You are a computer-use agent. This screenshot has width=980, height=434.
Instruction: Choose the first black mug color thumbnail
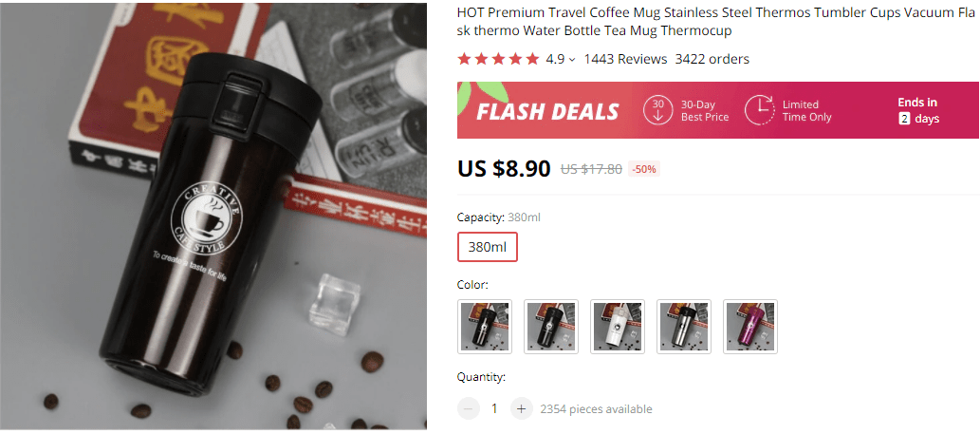pos(485,327)
